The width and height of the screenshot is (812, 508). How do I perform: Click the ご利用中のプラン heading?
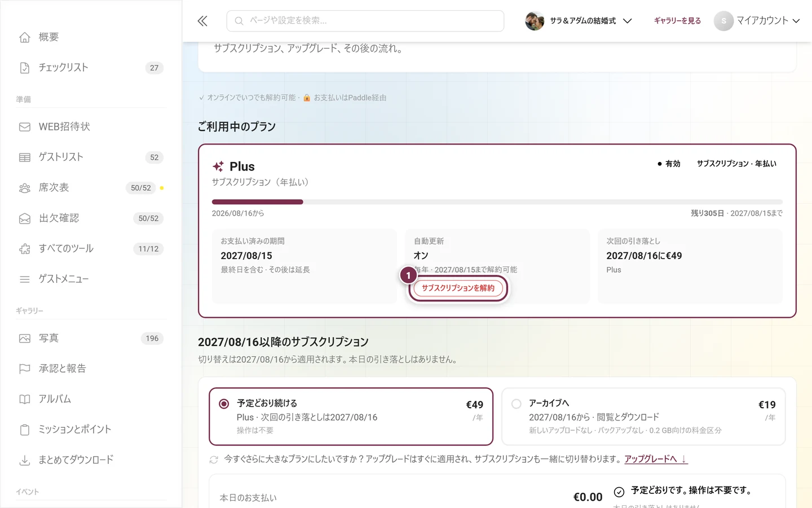coord(237,127)
